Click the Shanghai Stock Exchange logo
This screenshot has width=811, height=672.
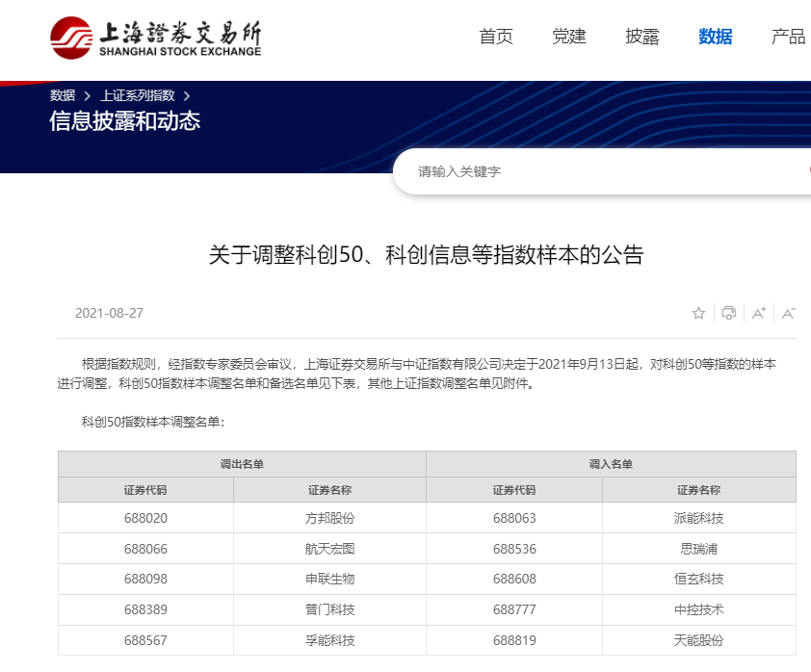156,38
